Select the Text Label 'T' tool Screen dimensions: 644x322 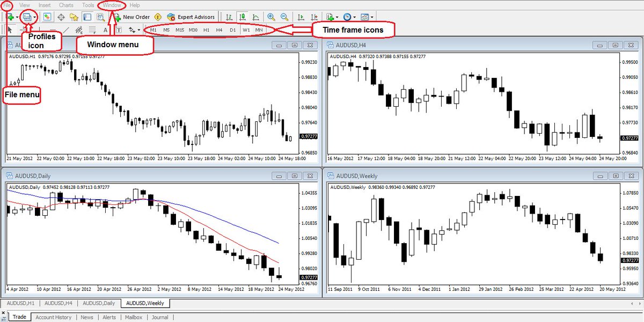(x=119, y=30)
